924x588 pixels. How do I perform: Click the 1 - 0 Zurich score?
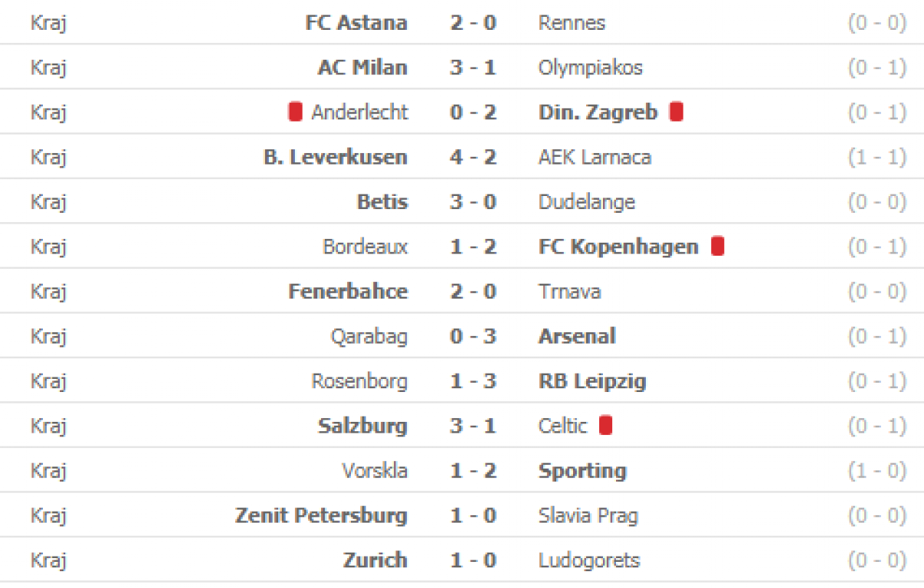[473, 560]
